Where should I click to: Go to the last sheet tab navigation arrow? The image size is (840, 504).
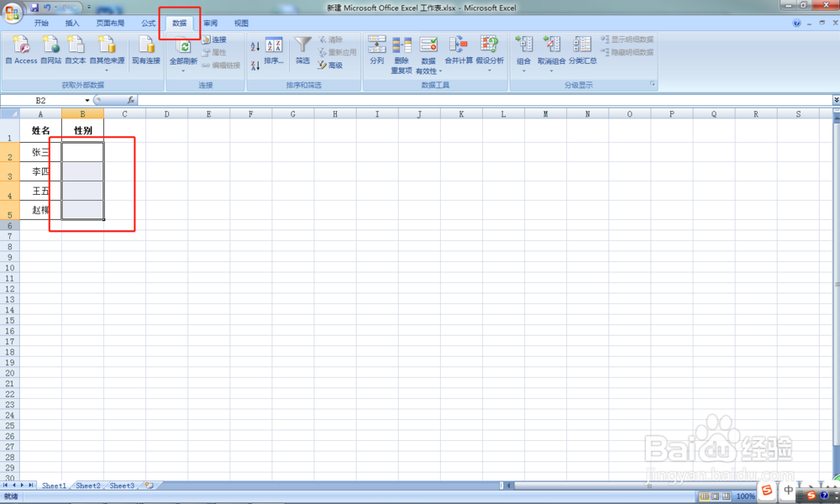point(30,486)
